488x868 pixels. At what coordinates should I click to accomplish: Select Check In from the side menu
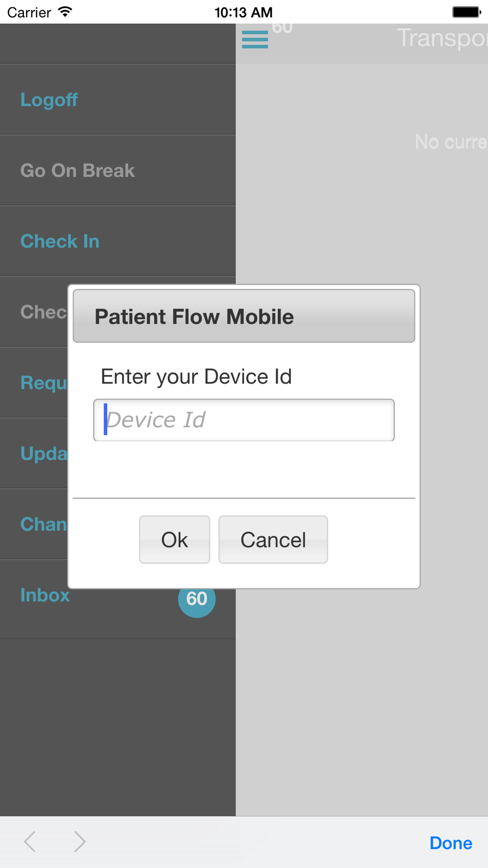[x=60, y=242]
